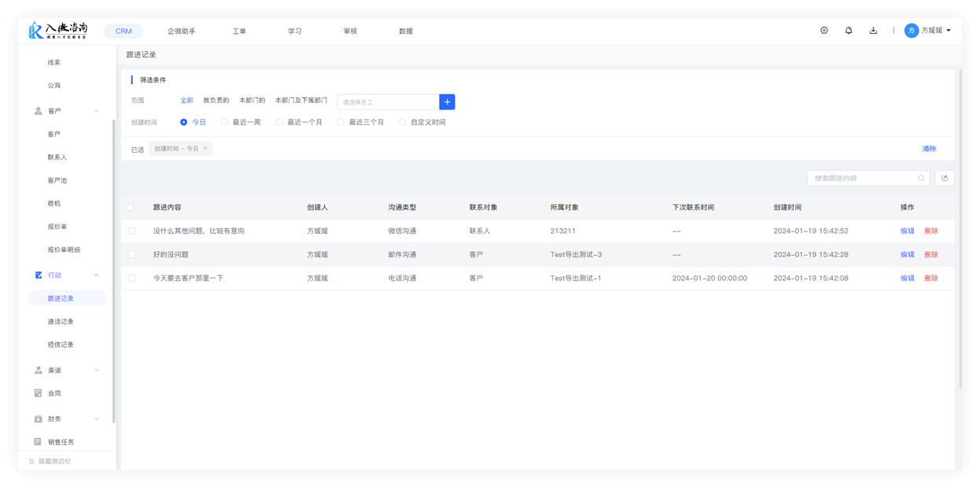
Task: Click the export icon beside search box
Action: click(x=945, y=179)
